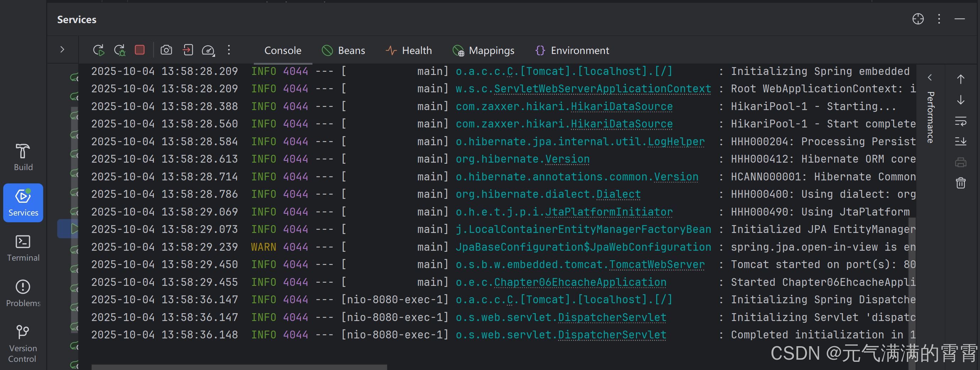
Task: Select the Services tool window button
Action: 23,202
